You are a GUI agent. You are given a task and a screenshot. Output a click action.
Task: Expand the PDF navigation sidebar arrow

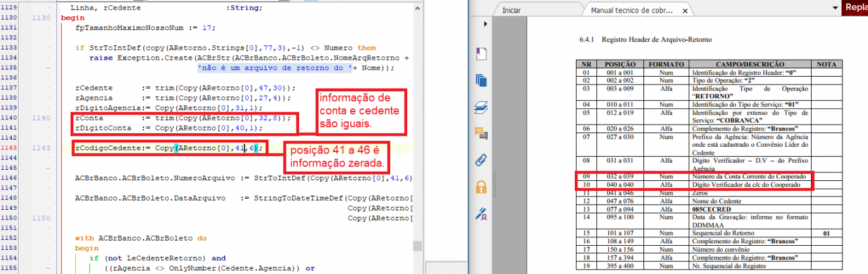485,24
